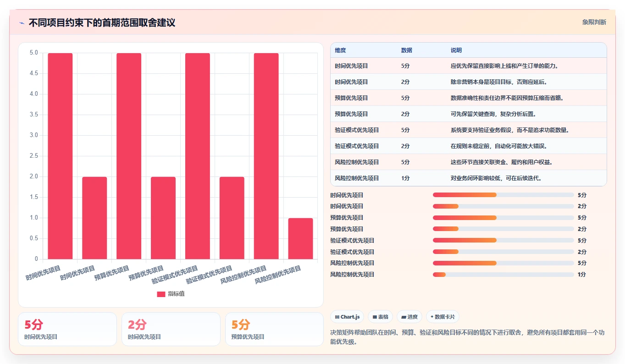Select the 数据卡片 chip

point(442,317)
